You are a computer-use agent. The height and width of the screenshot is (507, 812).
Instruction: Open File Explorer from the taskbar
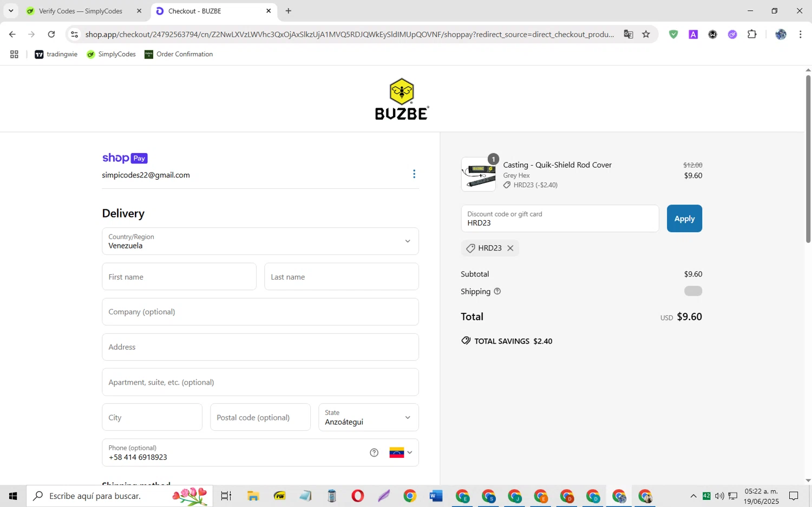coord(253,496)
